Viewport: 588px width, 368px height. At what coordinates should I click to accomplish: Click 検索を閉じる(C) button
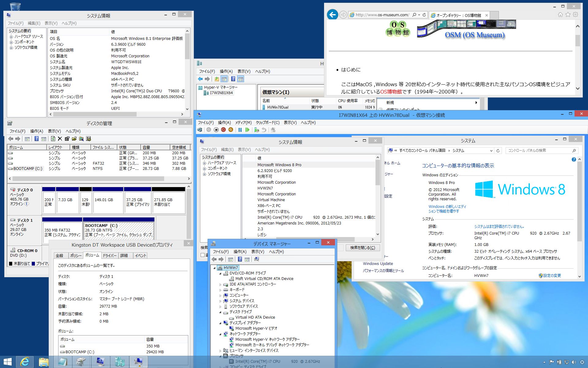coord(363,248)
